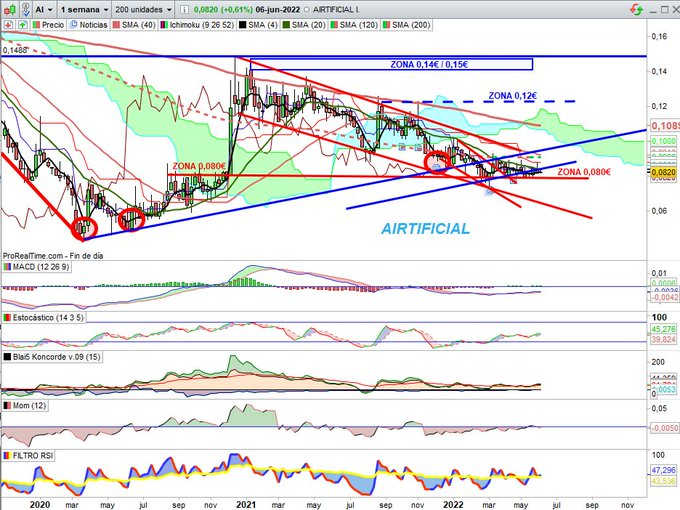Image resolution: width=680 pixels, height=510 pixels.
Task: Click the yellow 0,0820 current price tag
Action: 664,172
